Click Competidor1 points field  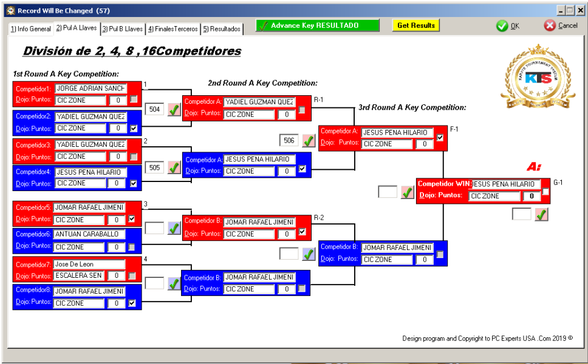[118, 100]
